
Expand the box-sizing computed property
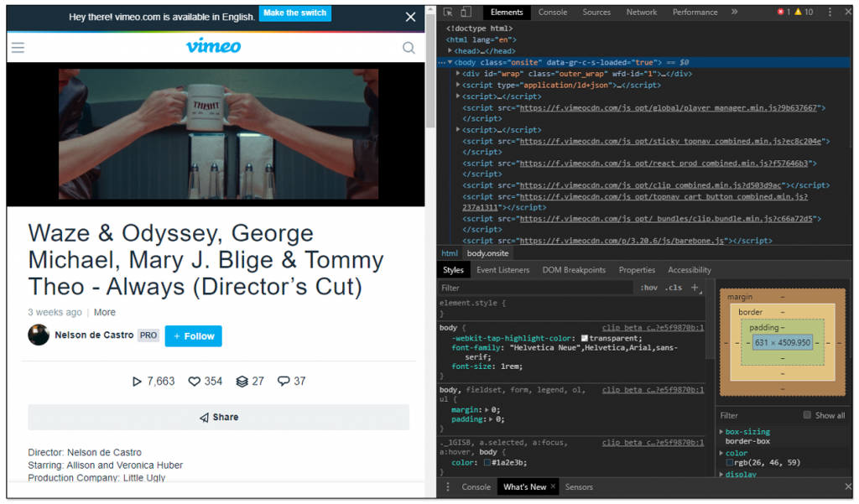721,432
